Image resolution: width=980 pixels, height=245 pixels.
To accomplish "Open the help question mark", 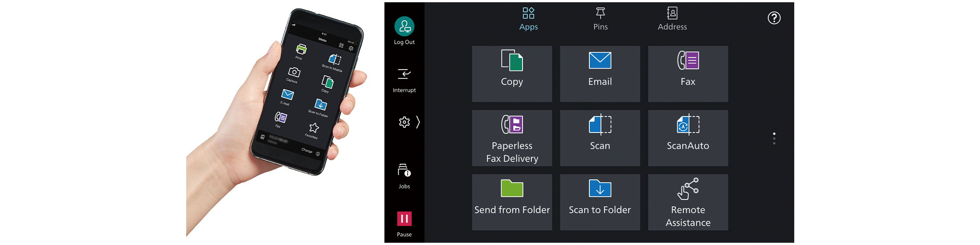I will [774, 18].
